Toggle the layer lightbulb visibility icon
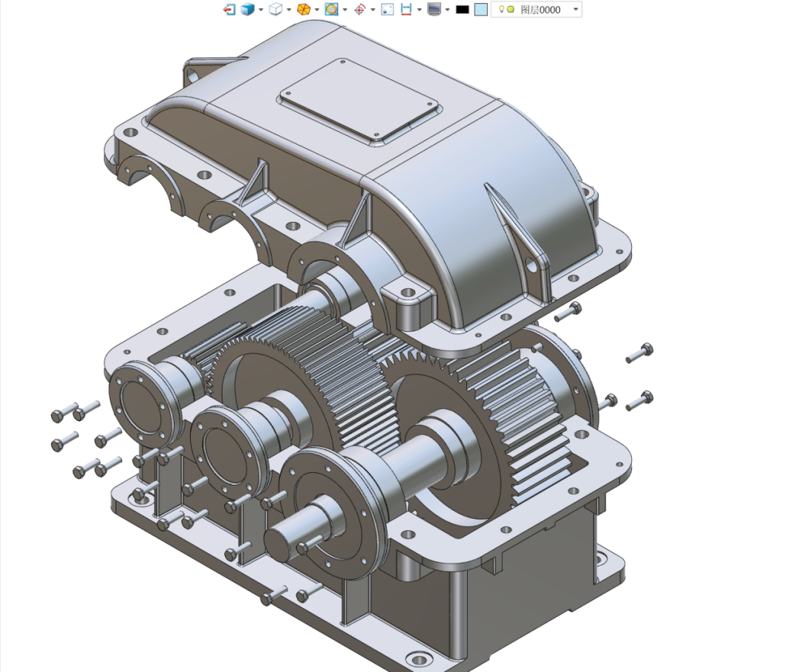This screenshot has width=802, height=672. coord(502,9)
